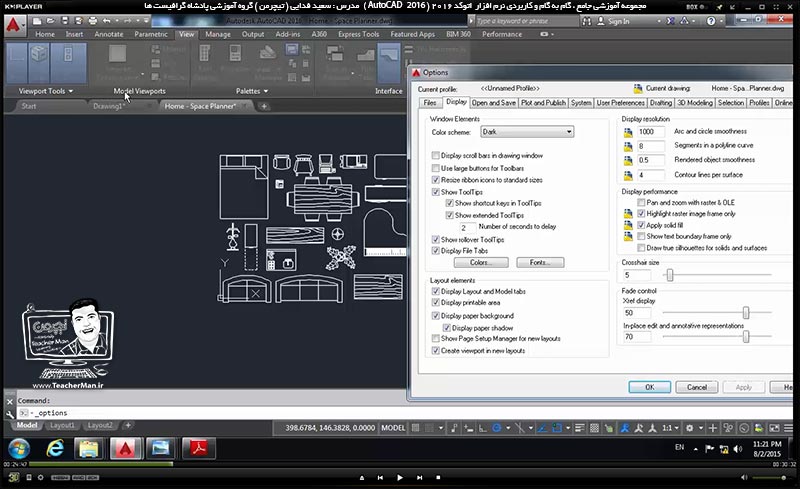
Task: Click Cancel in the Options dialog
Action: click(x=696, y=387)
